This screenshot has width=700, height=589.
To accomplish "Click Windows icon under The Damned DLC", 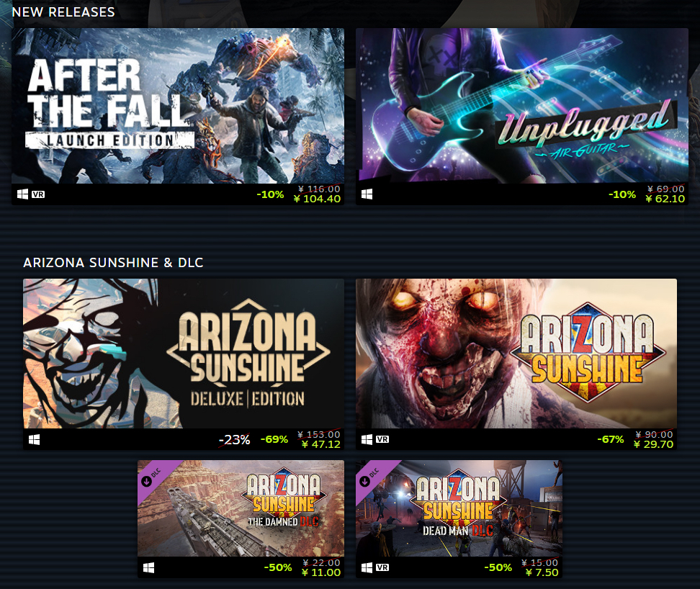I will 148,567.
